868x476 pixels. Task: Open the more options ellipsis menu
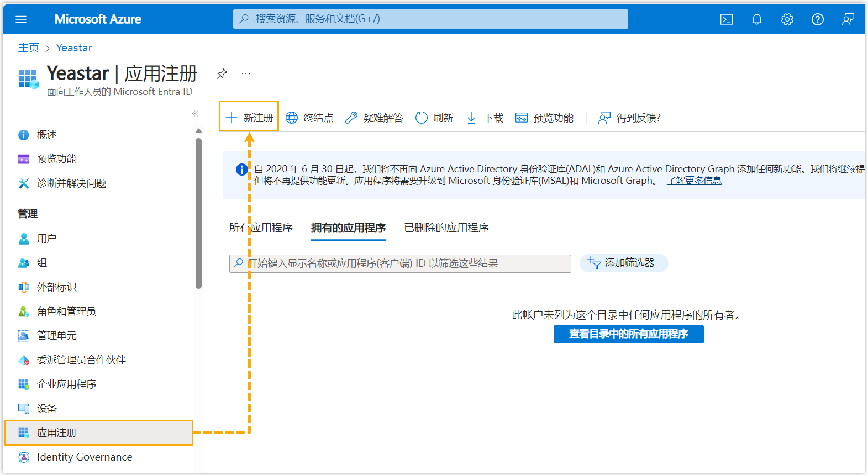click(x=246, y=73)
